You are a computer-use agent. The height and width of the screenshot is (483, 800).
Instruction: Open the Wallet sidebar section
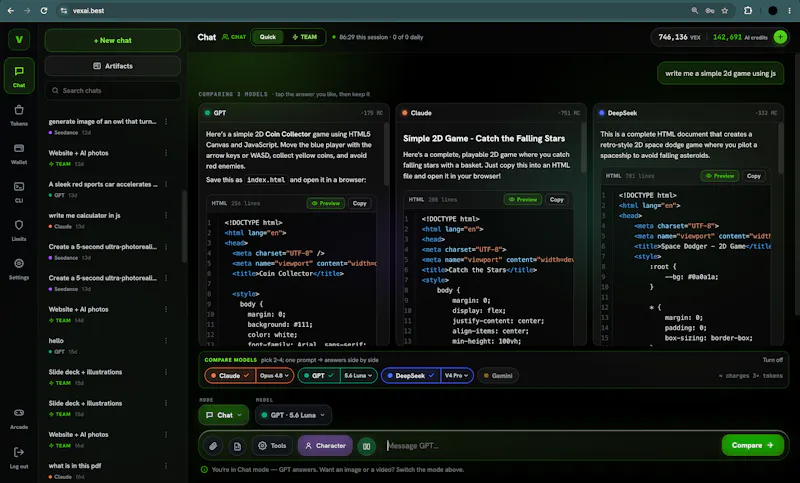pyautogui.click(x=19, y=154)
